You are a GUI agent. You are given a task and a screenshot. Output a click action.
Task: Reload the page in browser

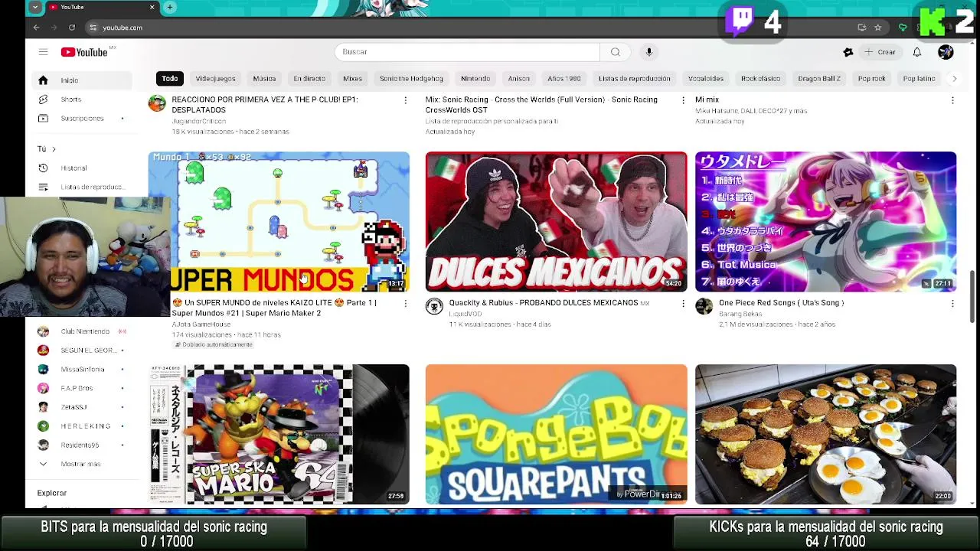coord(72,28)
